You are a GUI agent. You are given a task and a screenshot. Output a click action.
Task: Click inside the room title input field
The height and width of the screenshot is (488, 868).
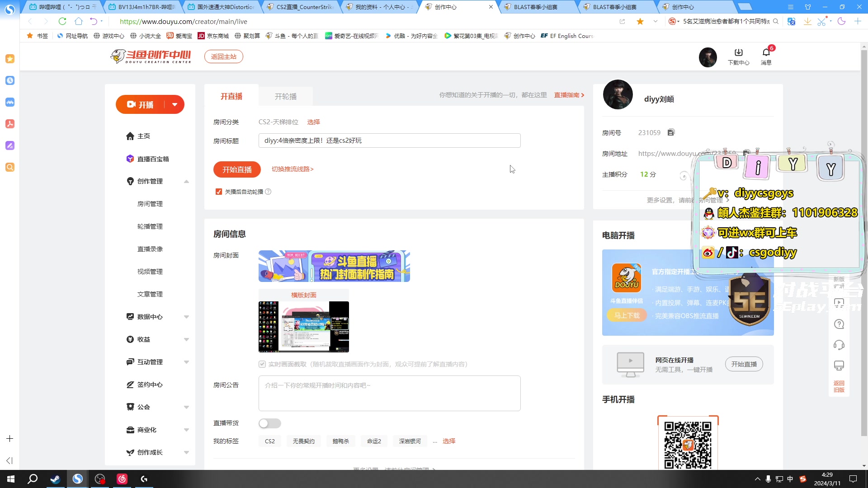coord(389,141)
